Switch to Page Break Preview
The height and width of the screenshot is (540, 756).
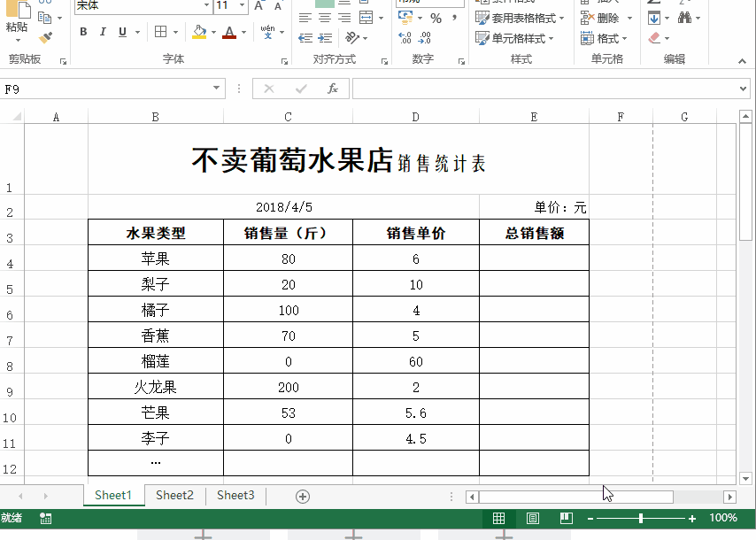pos(567,518)
